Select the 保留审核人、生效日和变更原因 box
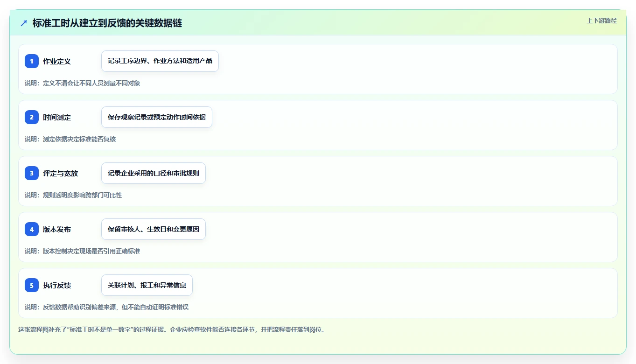Viewport: 636px width, 364px height. click(x=154, y=229)
